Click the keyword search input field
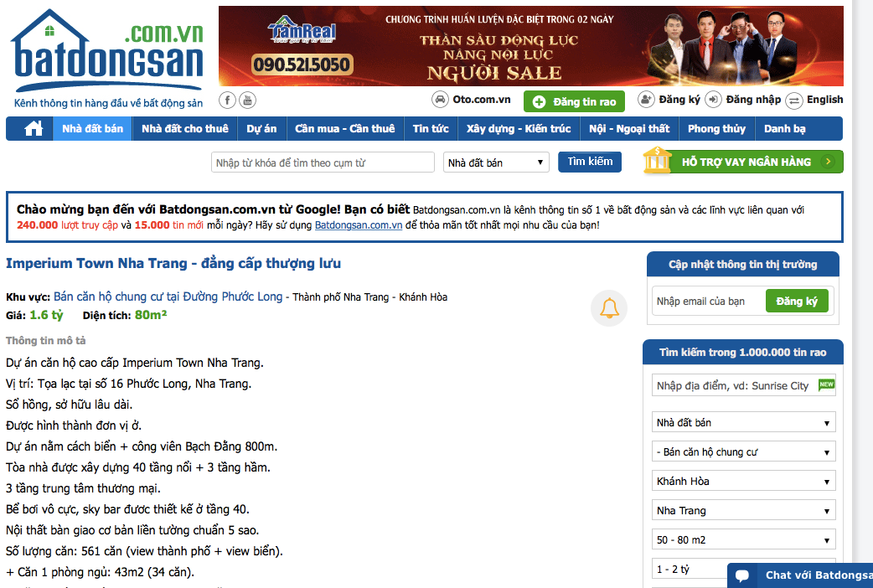 323,162
